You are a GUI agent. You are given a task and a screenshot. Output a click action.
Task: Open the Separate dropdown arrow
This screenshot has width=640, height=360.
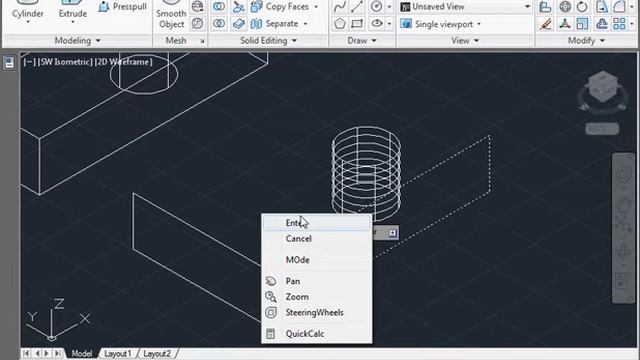point(305,24)
